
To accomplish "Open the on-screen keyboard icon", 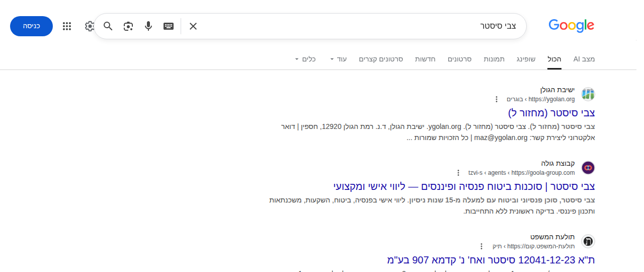I will point(169,26).
